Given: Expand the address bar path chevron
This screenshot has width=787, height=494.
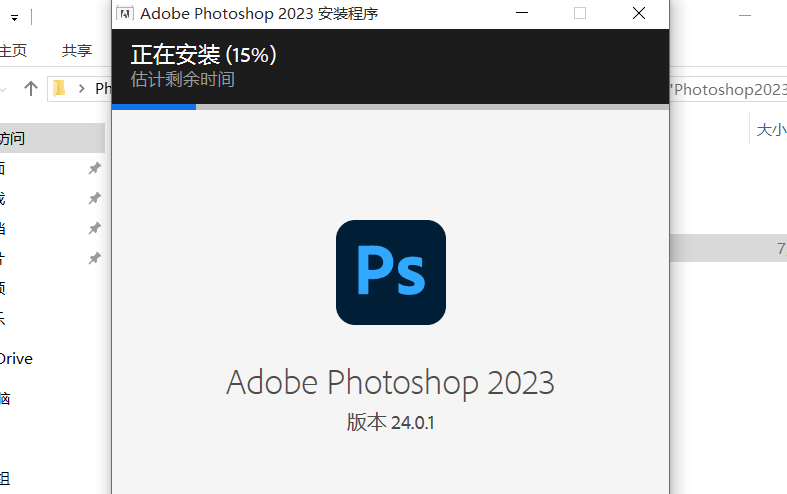Looking at the screenshot, I should tap(81, 89).
